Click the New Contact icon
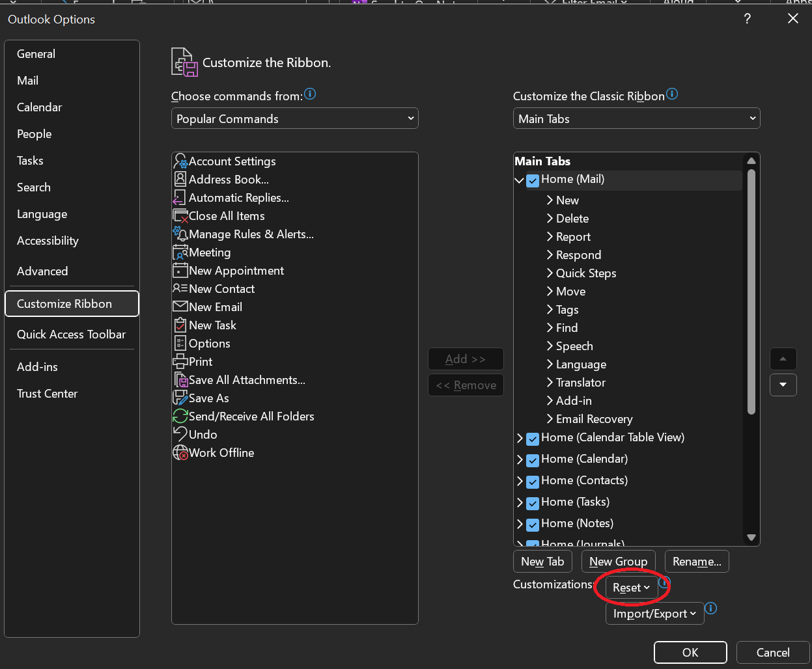 180,289
